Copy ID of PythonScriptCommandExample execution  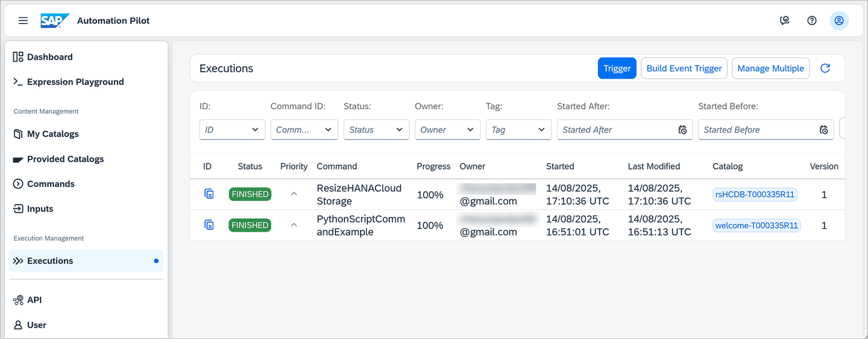209,225
